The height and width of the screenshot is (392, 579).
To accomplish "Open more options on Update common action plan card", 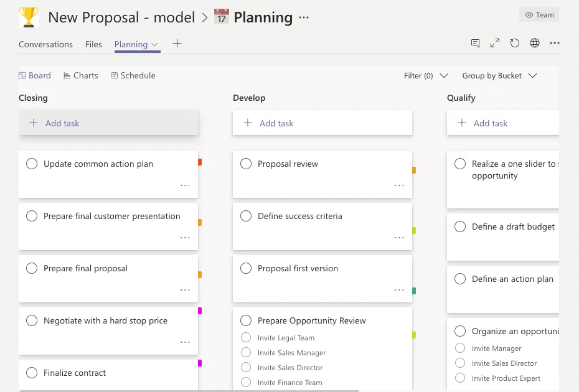I will pyautogui.click(x=185, y=185).
